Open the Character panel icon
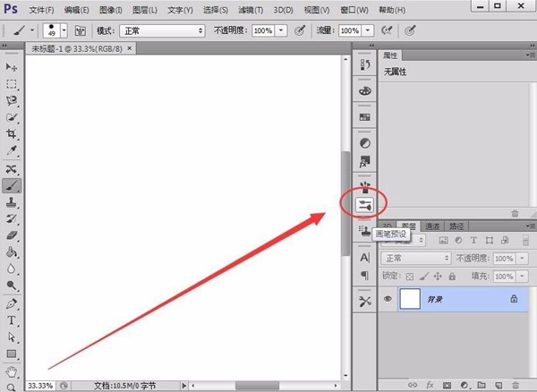This screenshot has height=392, width=537. (x=364, y=258)
